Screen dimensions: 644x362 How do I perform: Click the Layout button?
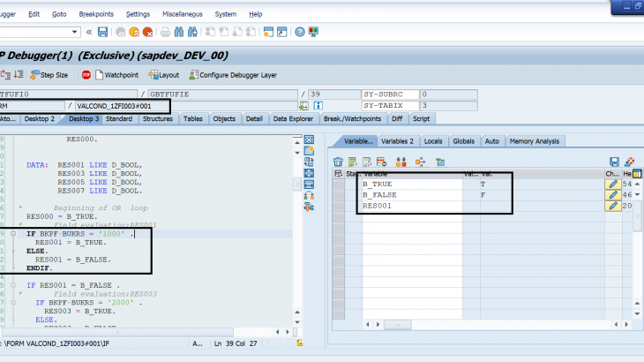[x=164, y=75]
